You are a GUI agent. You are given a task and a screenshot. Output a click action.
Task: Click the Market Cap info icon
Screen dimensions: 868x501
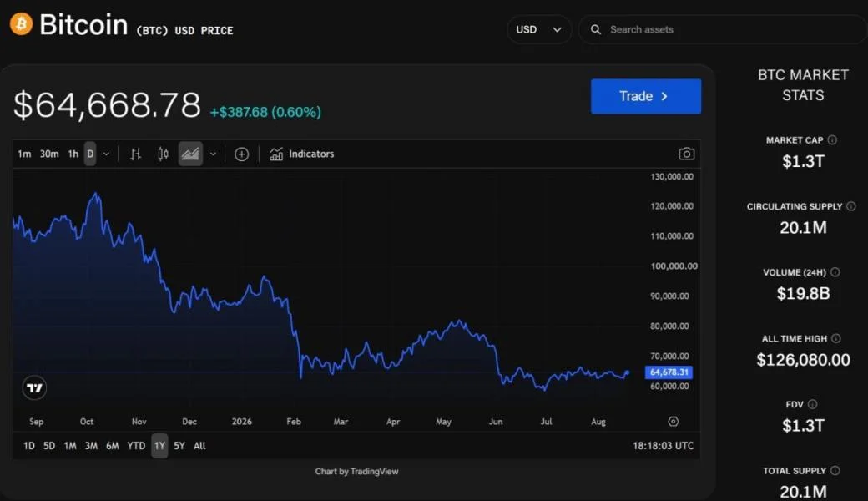click(832, 140)
